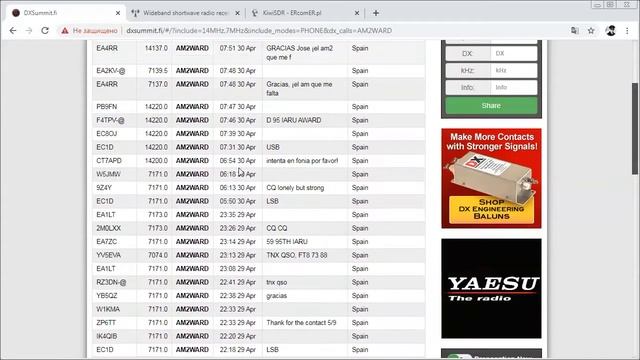The height and width of the screenshot is (360, 640).
Task: Open the not-secure warning icon in address bar
Action: click(x=65, y=31)
